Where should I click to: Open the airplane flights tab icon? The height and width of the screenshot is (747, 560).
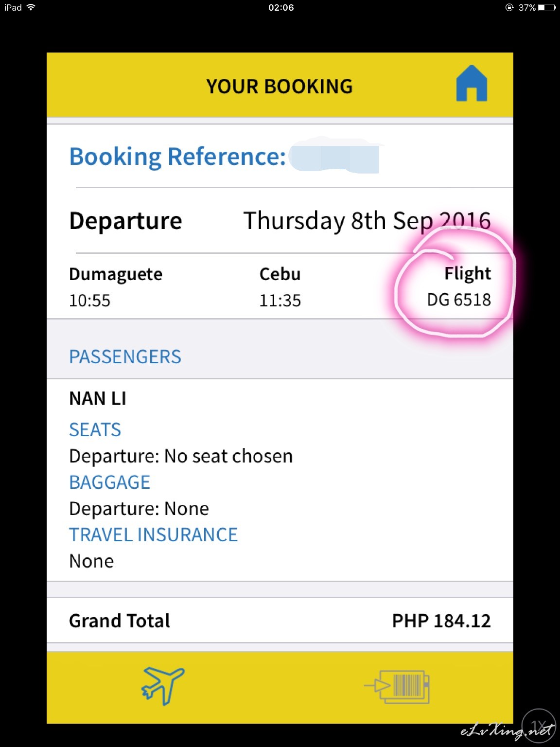click(163, 686)
